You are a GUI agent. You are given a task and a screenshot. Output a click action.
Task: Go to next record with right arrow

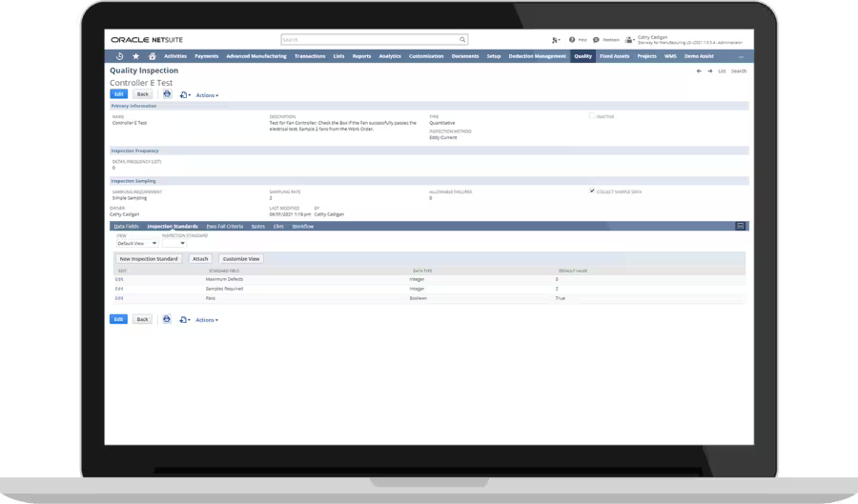pos(709,71)
